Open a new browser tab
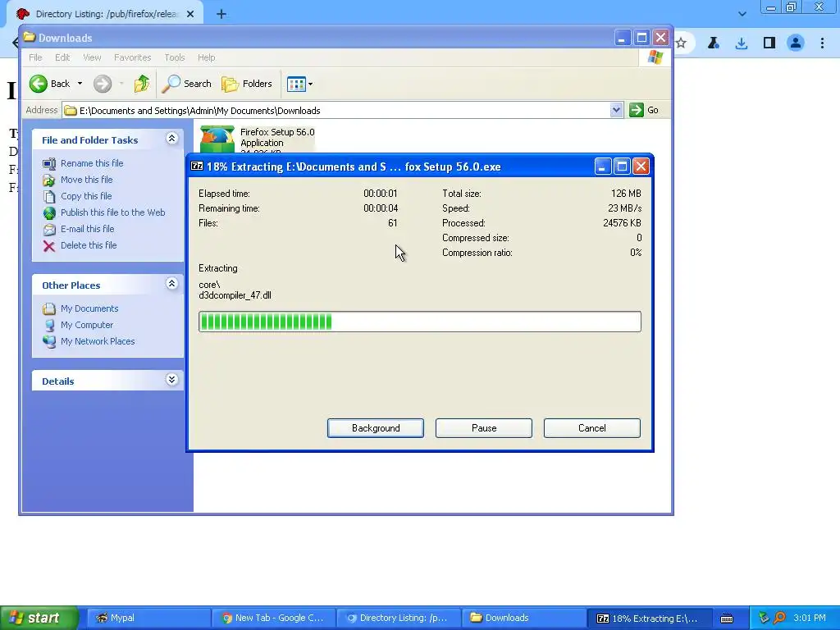This screenshot has width=840, height=630. [221, 15]
